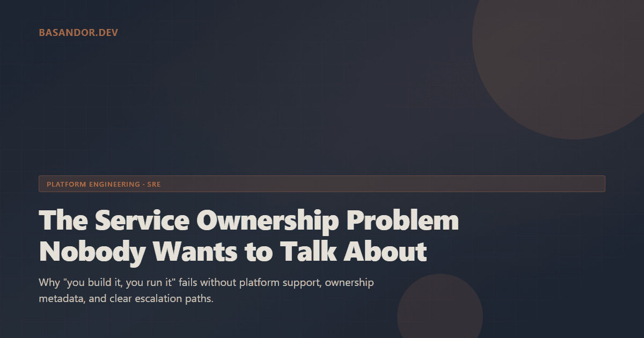Click the word Nobody in the headline
This screenshot has height=338, width=644.
tap(91, 251)
